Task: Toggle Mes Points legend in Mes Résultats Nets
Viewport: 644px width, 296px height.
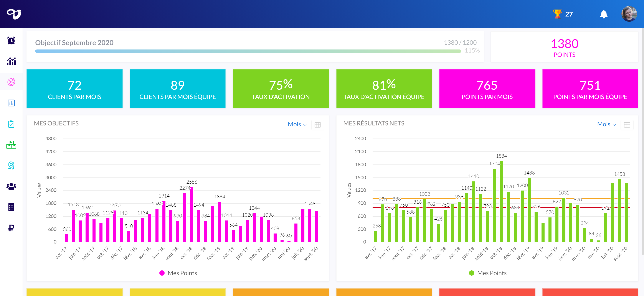Action: tap(487, 273)
